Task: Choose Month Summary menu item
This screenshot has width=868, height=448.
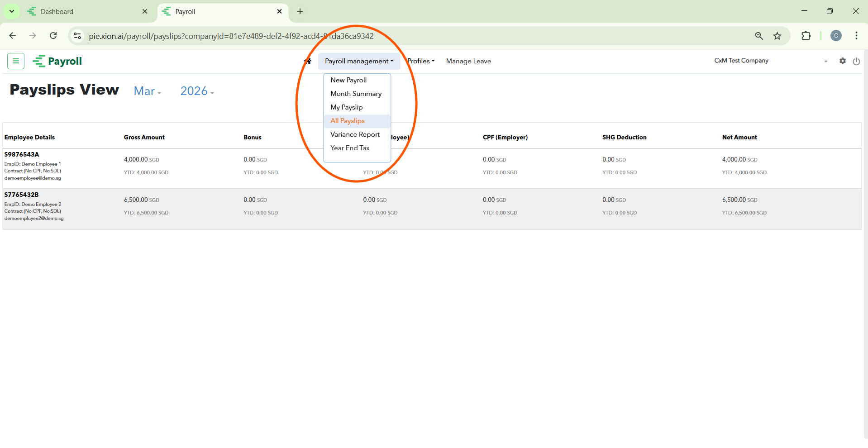Action: pos(356,94)
